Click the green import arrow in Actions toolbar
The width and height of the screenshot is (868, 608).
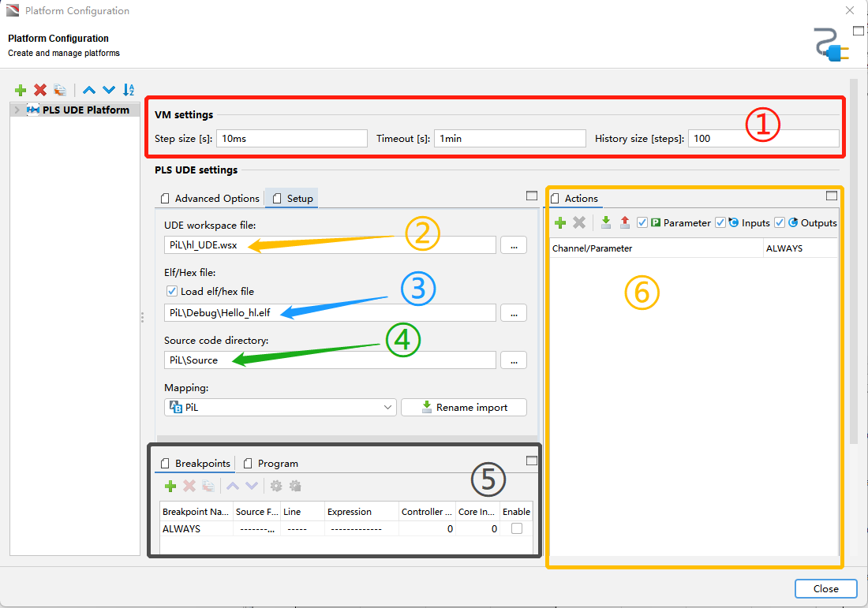(605, 223)
